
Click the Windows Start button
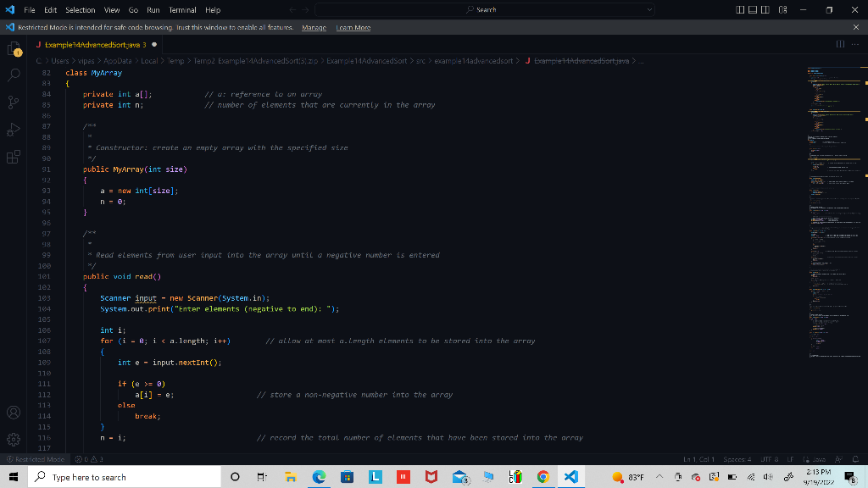[x=14, y=476]
